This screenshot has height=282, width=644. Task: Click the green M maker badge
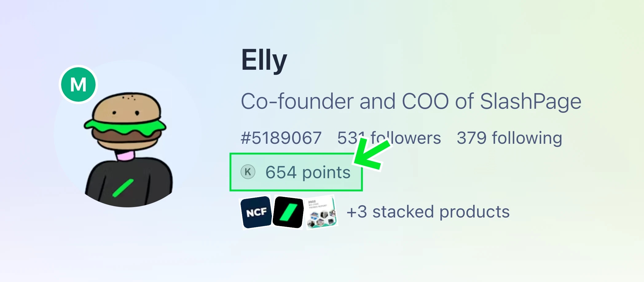coord(78,84)
